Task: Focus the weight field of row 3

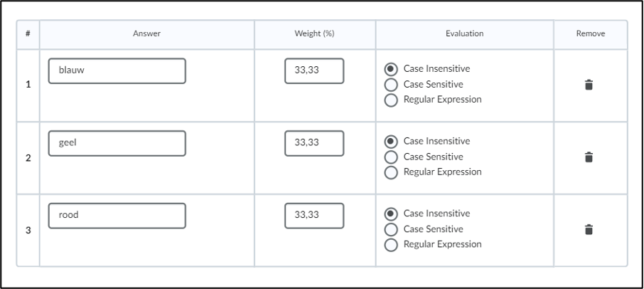Action: 314,216
